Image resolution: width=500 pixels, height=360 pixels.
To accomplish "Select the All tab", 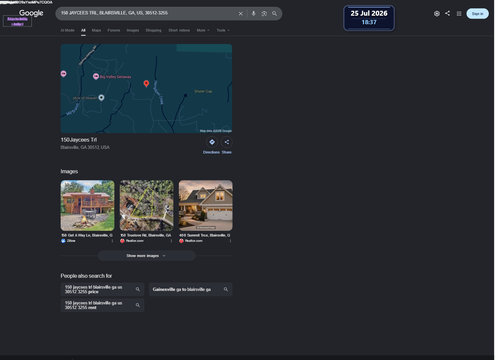I will coord(83,30).
